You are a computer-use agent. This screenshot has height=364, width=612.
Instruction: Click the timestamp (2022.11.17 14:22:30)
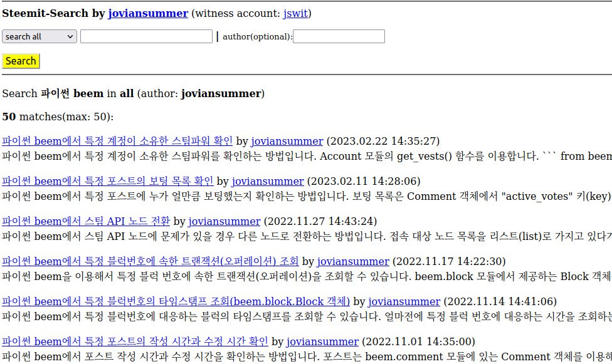(449, 261)
